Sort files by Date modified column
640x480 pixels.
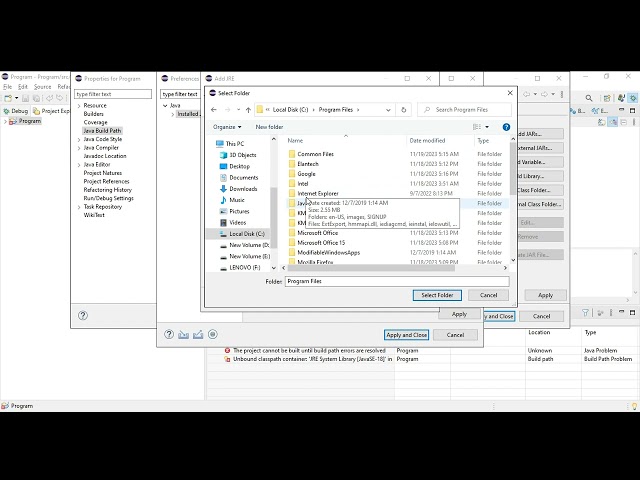(x=427, y=140)
